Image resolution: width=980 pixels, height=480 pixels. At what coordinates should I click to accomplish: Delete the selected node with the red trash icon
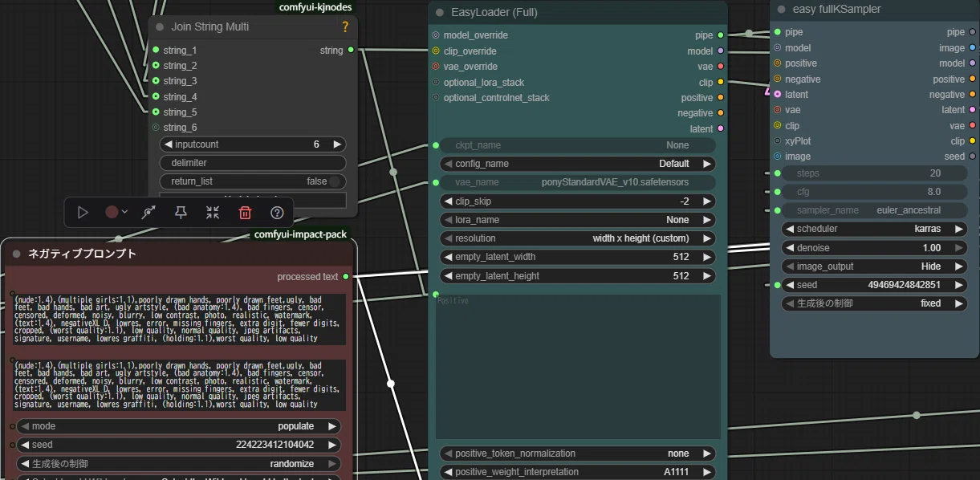click(x=245, y=213)
